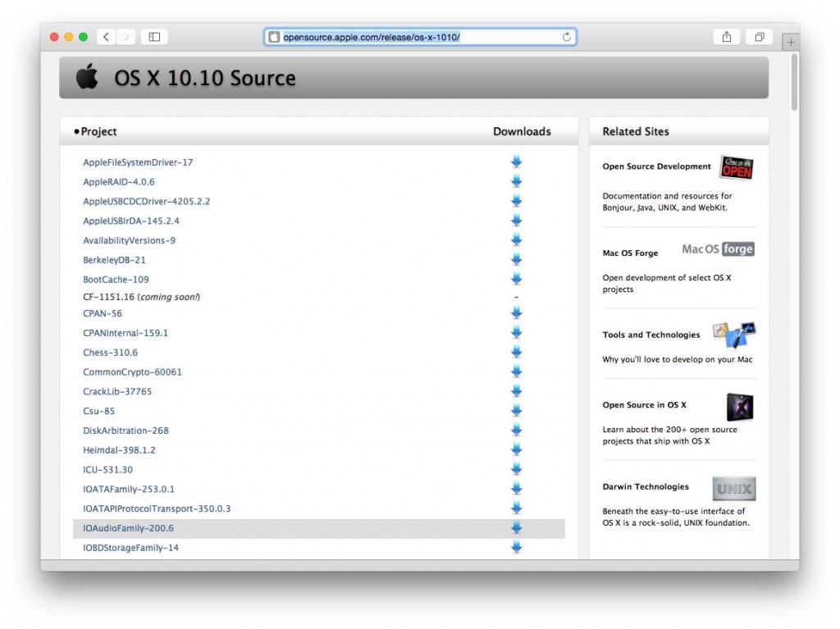Click the page's vertical scrollbar thumb

[x=794, y=82]
